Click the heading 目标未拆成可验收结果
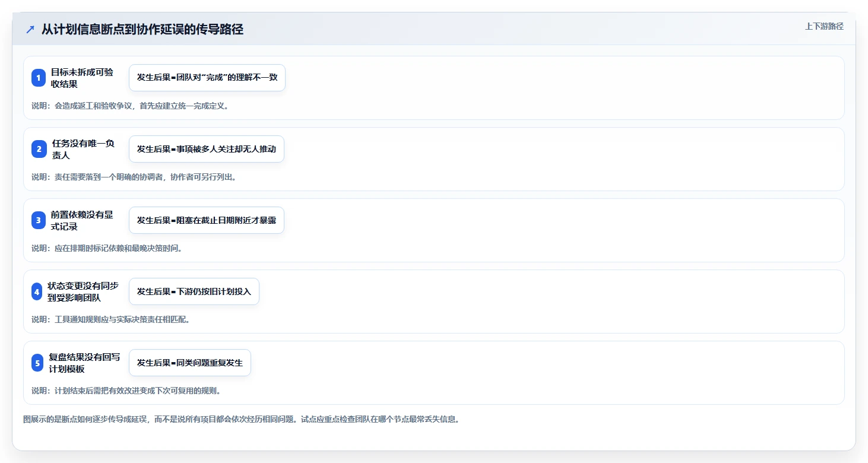 (82, 78)
